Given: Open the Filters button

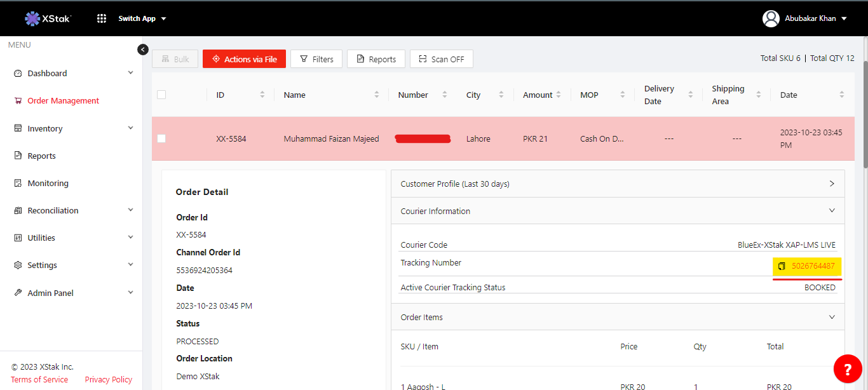Looking at the screenshot, I should (316, 59).
